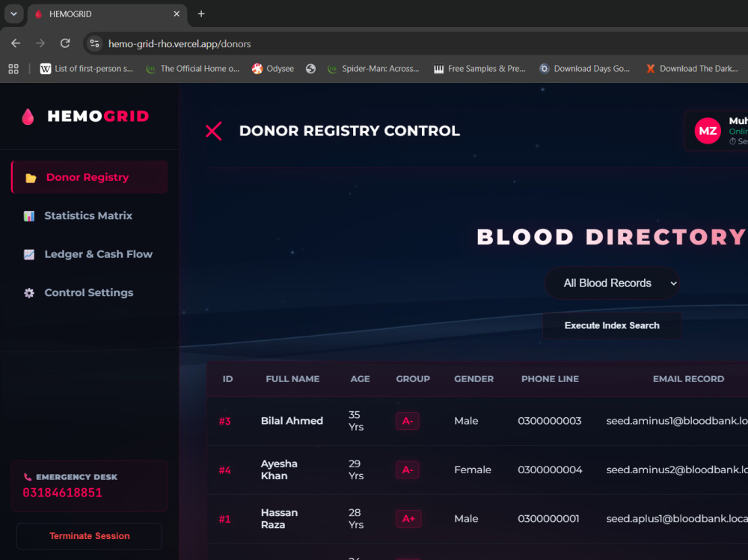This screenshot has width=748, height=560.
Task: Click the browser forward arrow
Action: pyautogui.click(x=40, y=43)
